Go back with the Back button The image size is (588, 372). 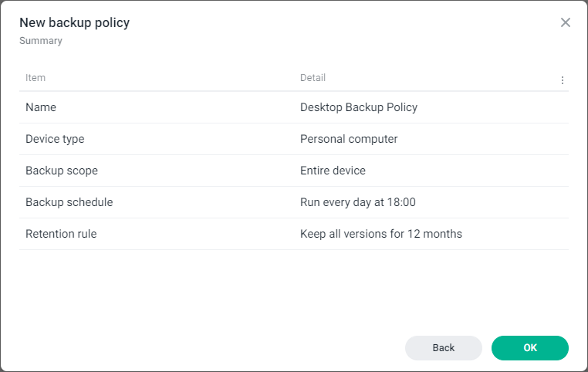(444, 348)
